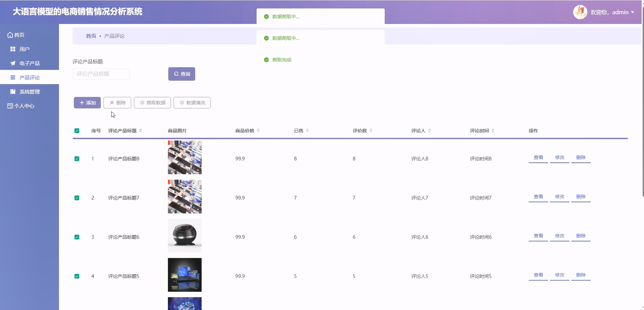Open 用户 menu in sidebar

click(29, 49)
